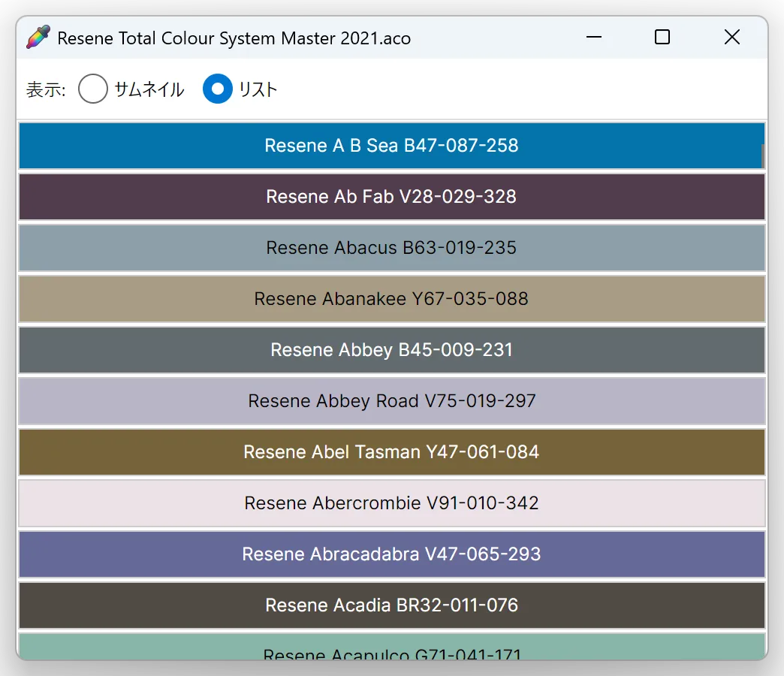This screenshot has width=784, height=676.
Task: Minimize the colour palette window
Action: click(x=594, y=38)
